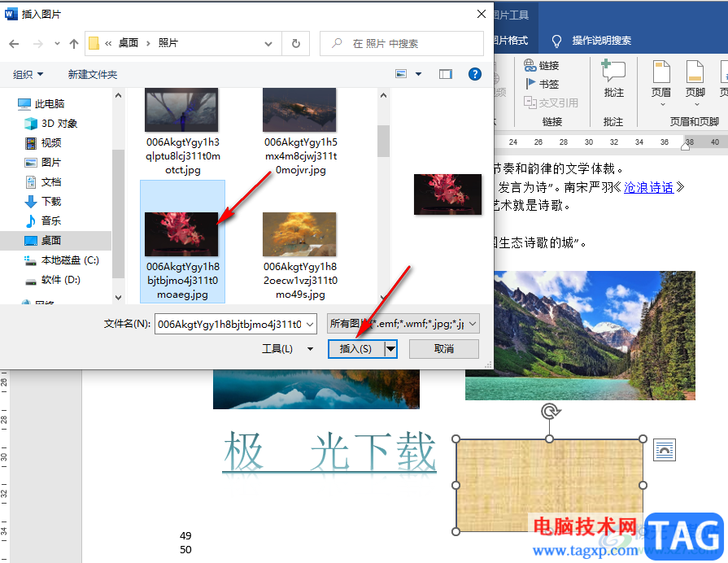Insert a 批注 comment in Word
Screen dimensions: 728x563
tap(613, 78)
